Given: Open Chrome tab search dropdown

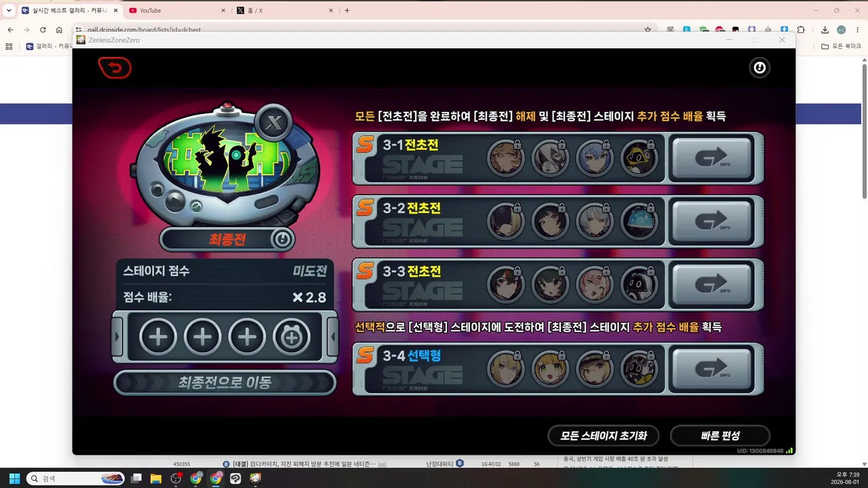Looking at the screenshot, I should [9, 10].
